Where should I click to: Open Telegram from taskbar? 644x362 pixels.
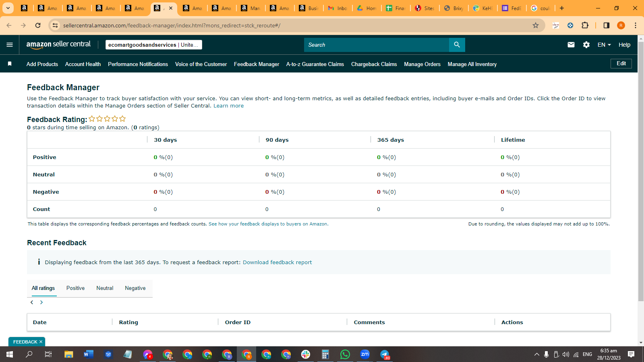(x=385, y=354)
